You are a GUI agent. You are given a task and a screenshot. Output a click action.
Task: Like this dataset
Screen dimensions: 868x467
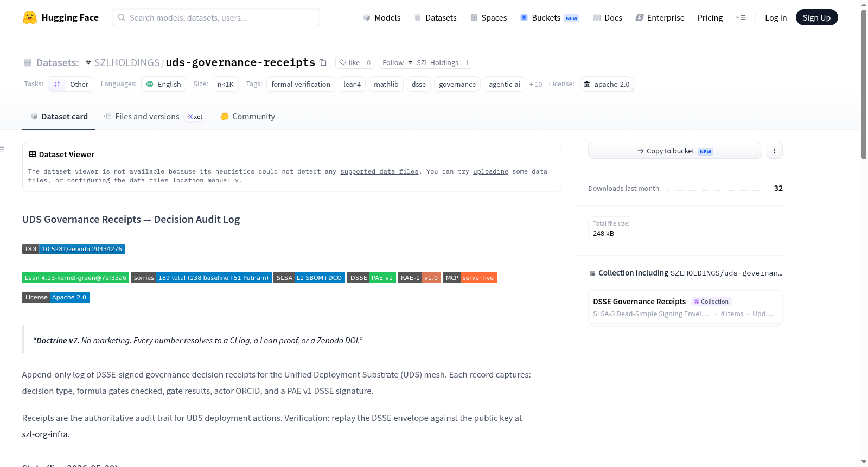click(x=349, y=62)
